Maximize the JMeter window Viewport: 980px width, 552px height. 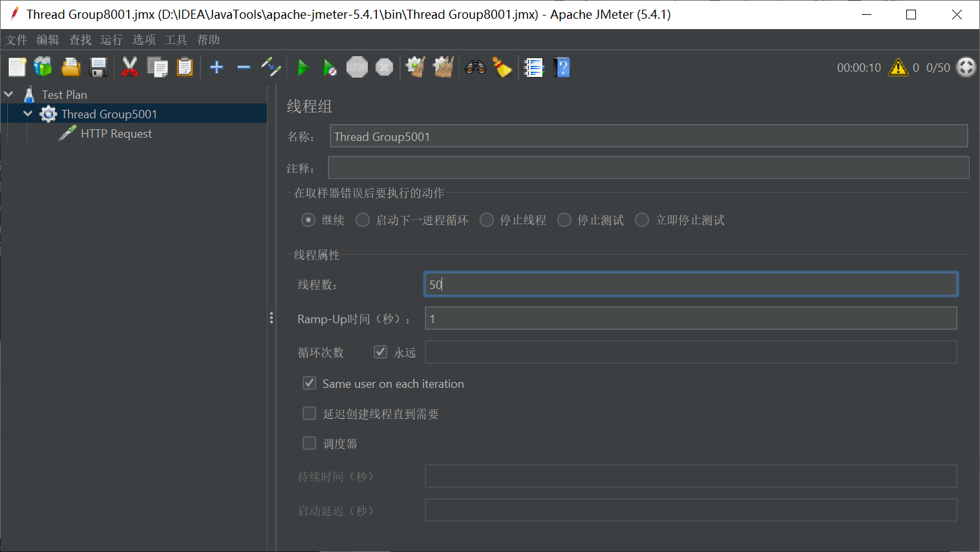coord(911,14)
